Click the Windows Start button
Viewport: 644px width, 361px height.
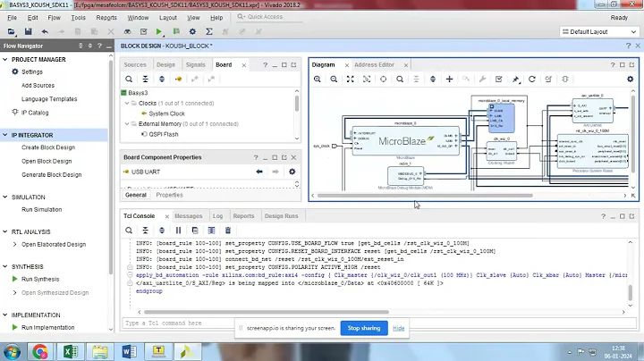(x=13, y=352)
